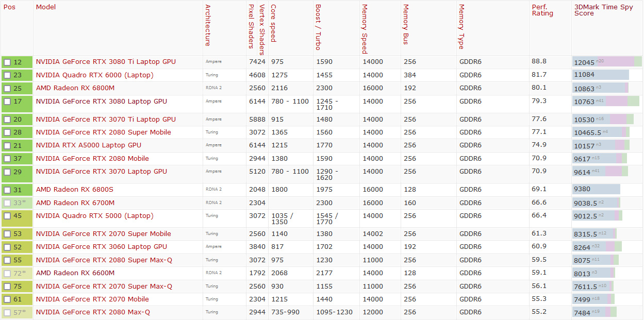Screen dimensions: 644x320
Task: Tick the checkbox beside AMD Radeon RX 6800M
Action: pos(7,89)
